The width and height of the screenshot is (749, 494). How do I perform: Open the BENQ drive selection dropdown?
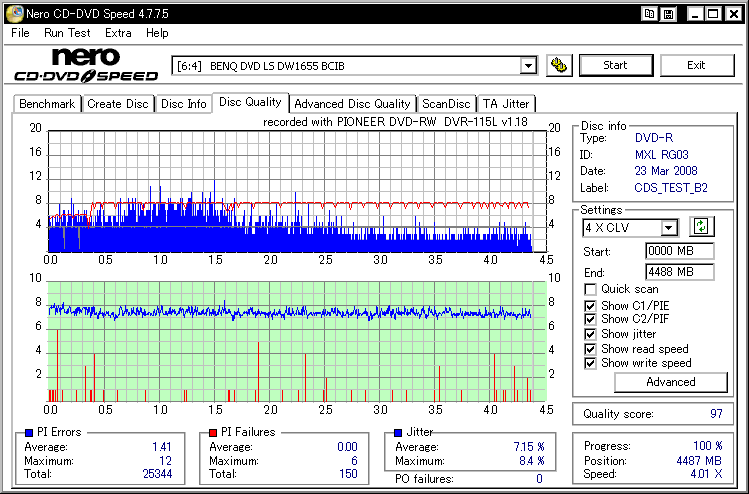(528, 65)
